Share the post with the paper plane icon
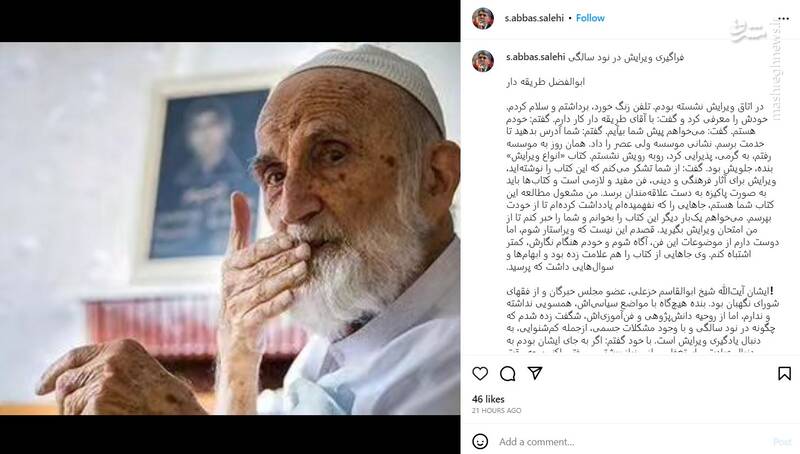The width and height of the screenshot is (800, 454). point(534,373)
